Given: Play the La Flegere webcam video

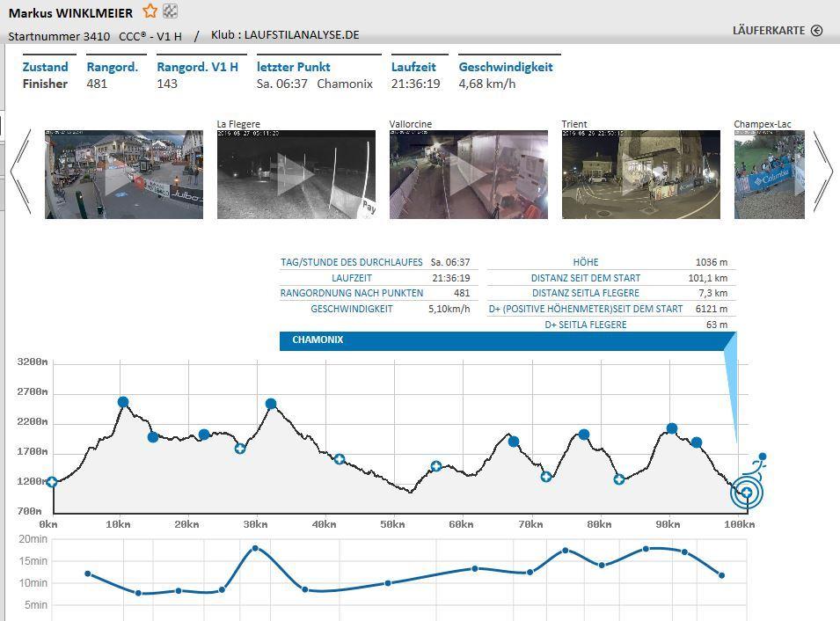Looking at the screenshot, I should pyautogui.click(x=296, y=174).
